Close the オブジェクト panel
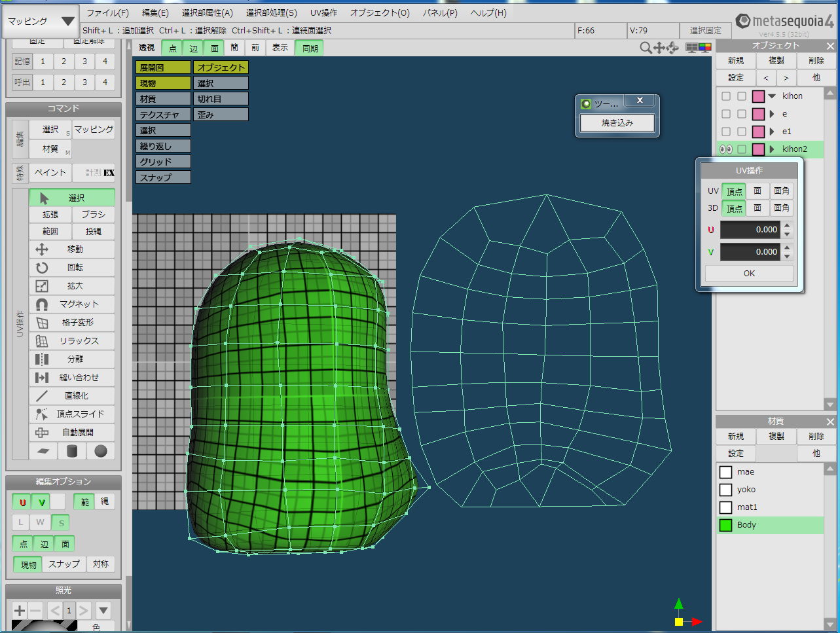The image size is (840, 633). click(830, 46)
